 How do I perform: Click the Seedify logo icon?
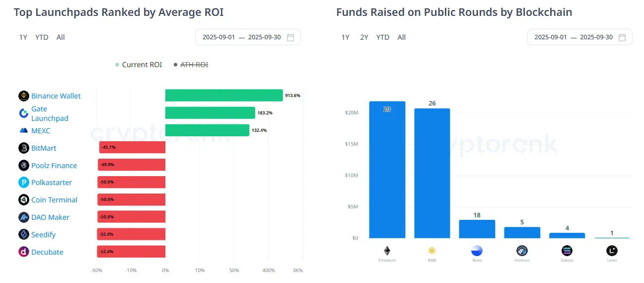pyautogui.click(x=24, y=235)
